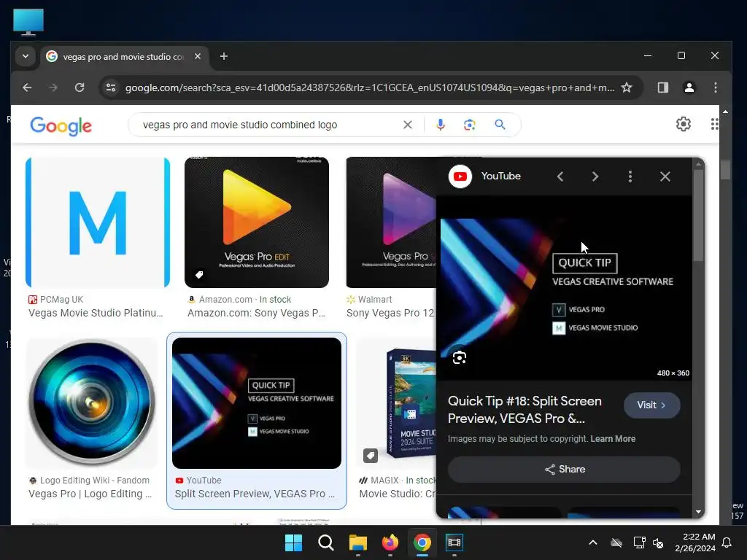Open Google quick settings gear

coord(683,124)
